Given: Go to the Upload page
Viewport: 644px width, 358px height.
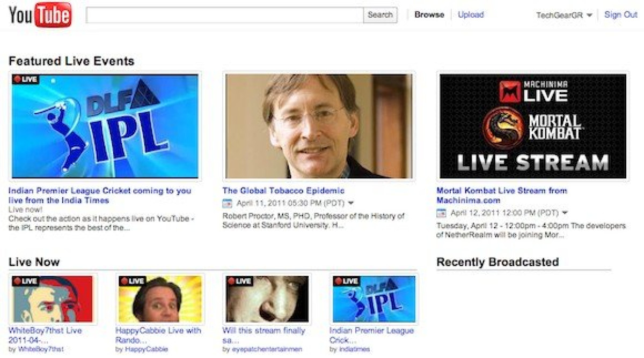Looking at the screenshot, I should [x=471, y=15].
